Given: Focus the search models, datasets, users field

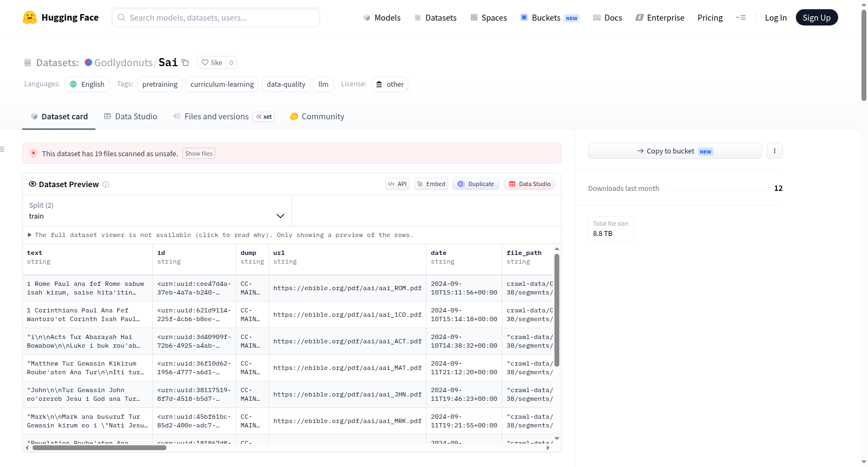Looking at the screenshot, I should [x=216, y=17].
